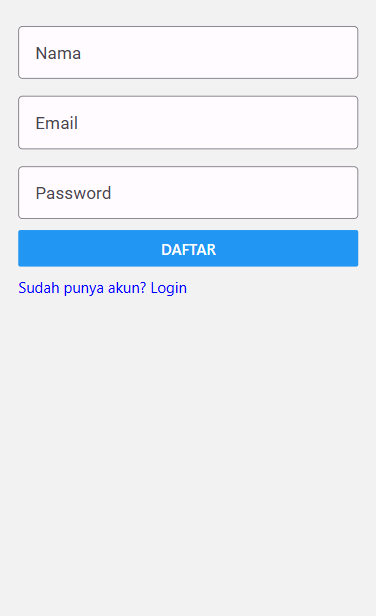Place cursor in the Password text box
The height and width of the screenshot is (616, 376).
(x=188, y=192)
